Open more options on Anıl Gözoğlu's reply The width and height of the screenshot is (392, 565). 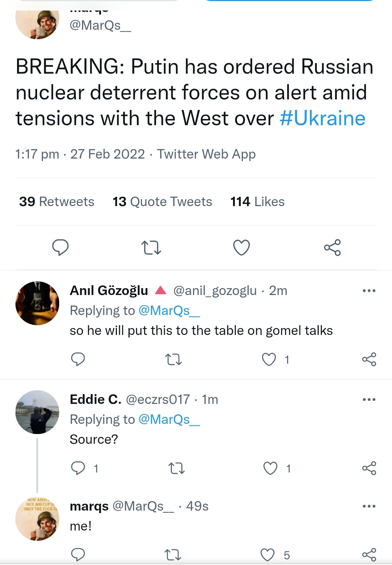pyautogui.click(x=369, y=291)
